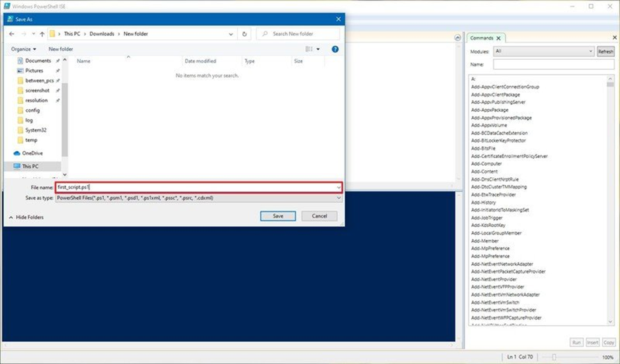Close the Commands add-on pane
620x364 pixels.
(614, 37)
